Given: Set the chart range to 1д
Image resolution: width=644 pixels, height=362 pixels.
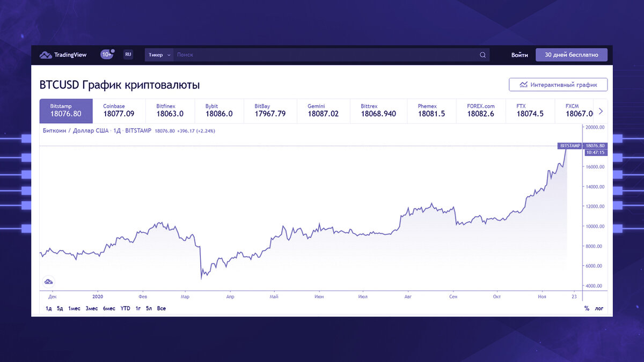Looking at the screenshot, I should point(49,308).
